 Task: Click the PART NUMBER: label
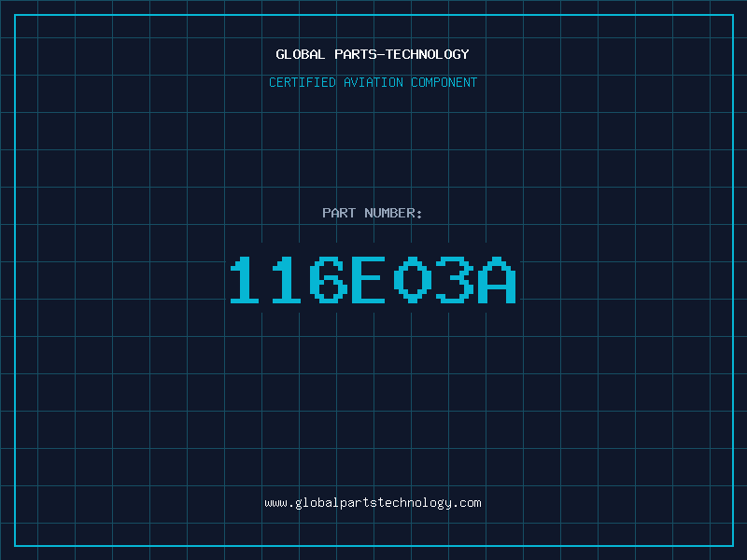[x=372, y=213]
